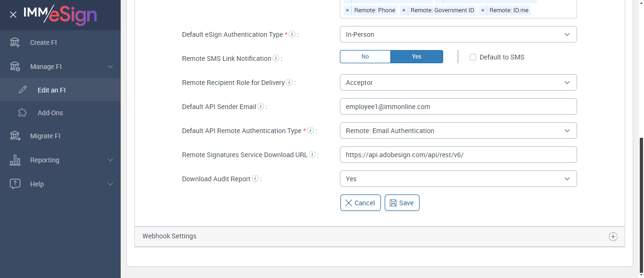Image resolution: width=644 pixels, height=278 pixels.
Task: Remove the Remote: ID.me tag
Action: coord(482,10)
